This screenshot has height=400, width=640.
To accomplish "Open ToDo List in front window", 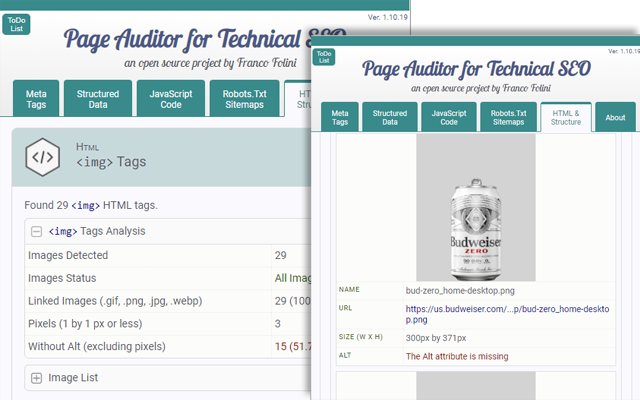I will click(324, 57).
